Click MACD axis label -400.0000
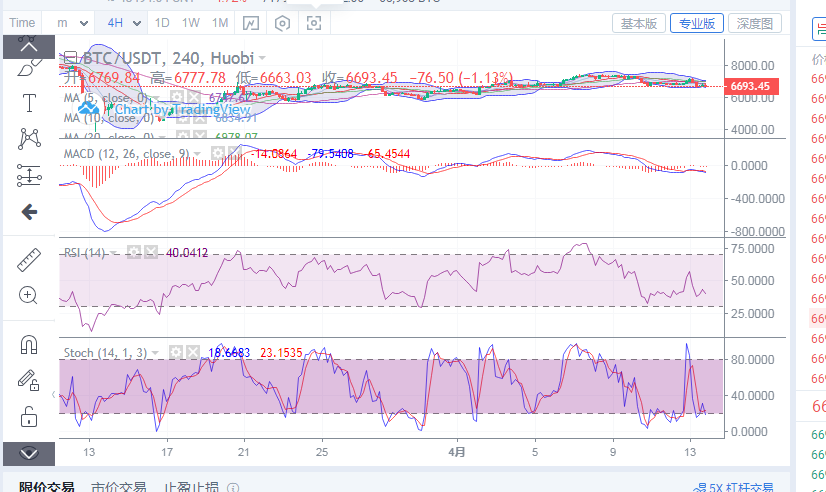826x492 pixels. [x=758, y=199]
